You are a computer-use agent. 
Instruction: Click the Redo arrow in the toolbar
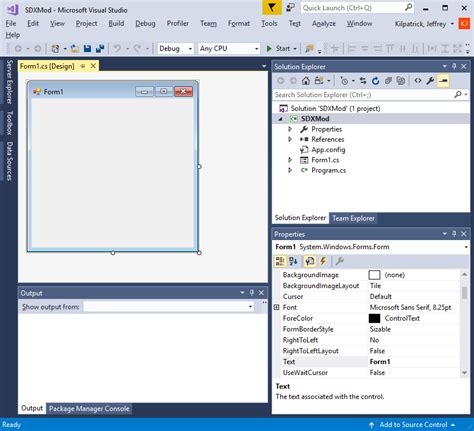[x=137, y=49]
